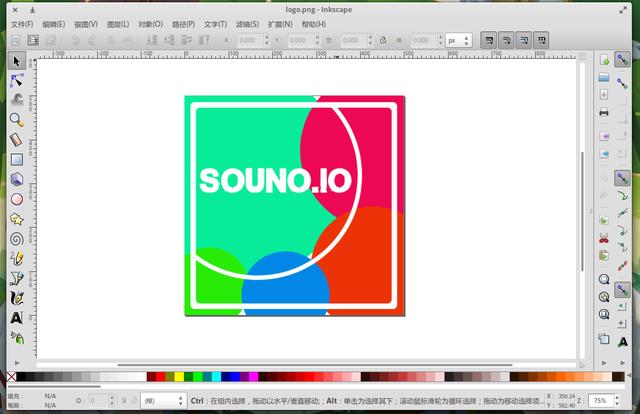Select the Spiral tool
This screenshot has width=640, height=414.
[x=16, y=239]
